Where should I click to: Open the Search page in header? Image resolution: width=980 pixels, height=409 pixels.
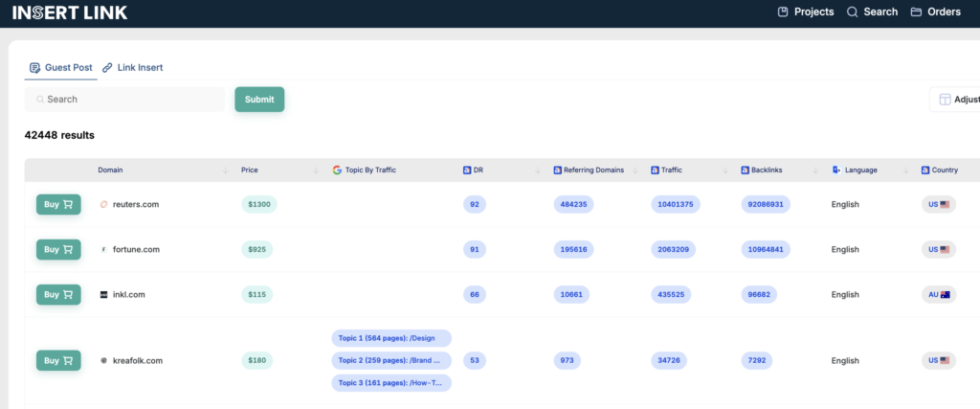pos(872,11)
